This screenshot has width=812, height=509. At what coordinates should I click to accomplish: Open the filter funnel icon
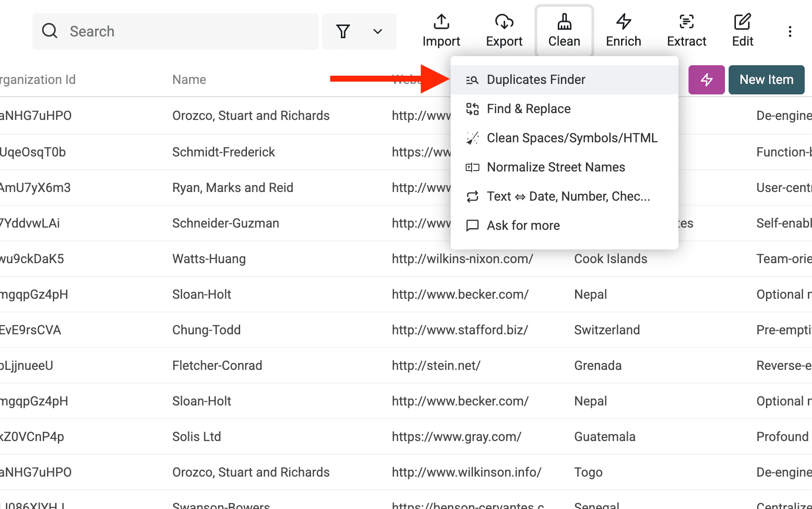343,31
